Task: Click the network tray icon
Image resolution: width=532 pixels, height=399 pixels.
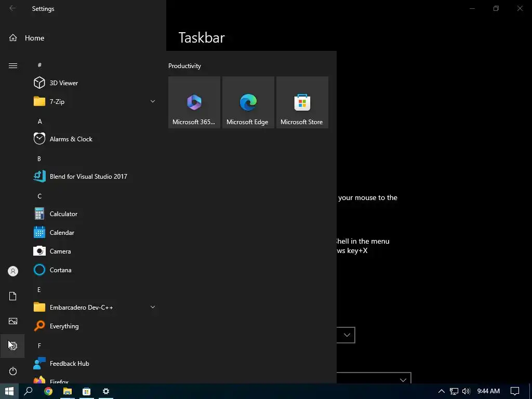Action: click(x=454, y=391)
